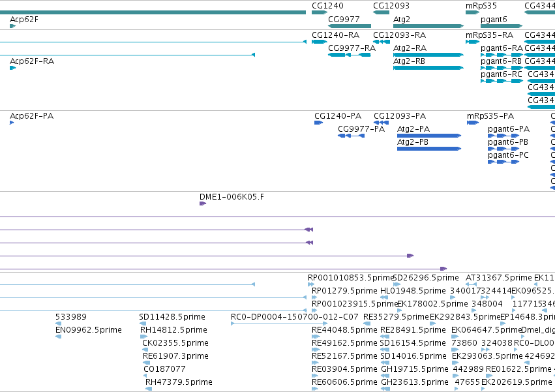Click transcript pgant6-RB
The height and width of the screenshot is (392, 555).
pos(501,61)
